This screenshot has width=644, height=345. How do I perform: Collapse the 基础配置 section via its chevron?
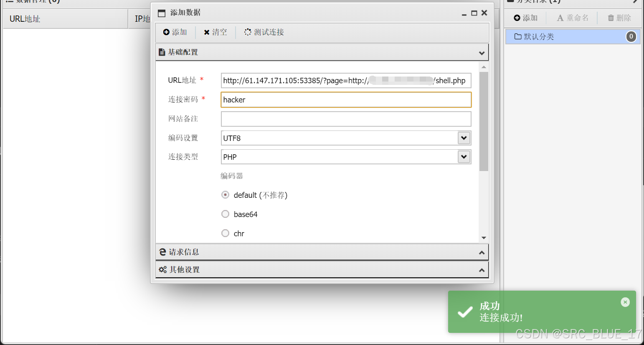click(x=482, y=52)
